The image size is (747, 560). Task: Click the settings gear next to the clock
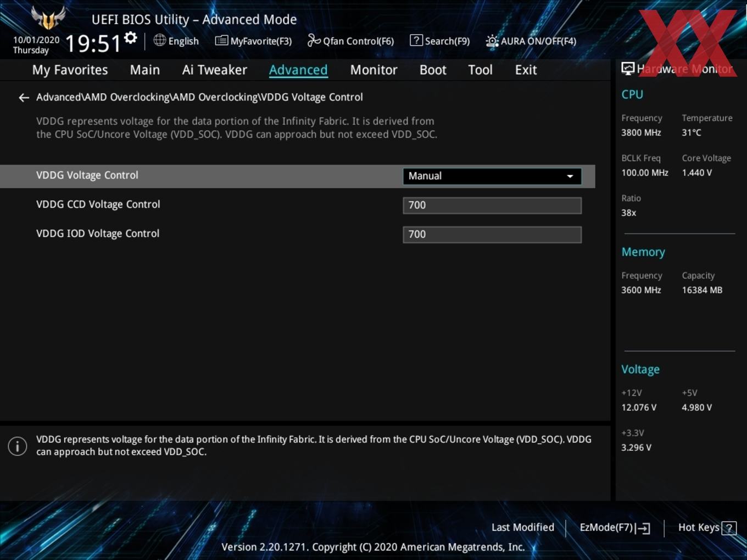pos(130,38)
